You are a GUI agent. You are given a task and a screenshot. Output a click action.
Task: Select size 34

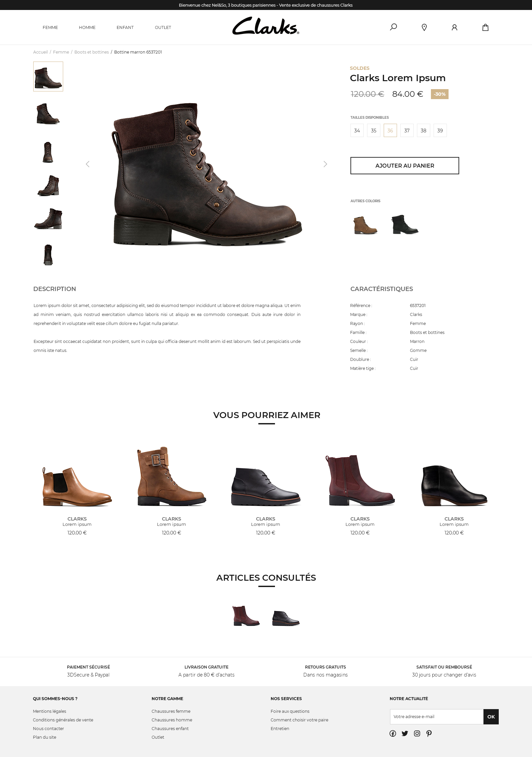(357, 130)
